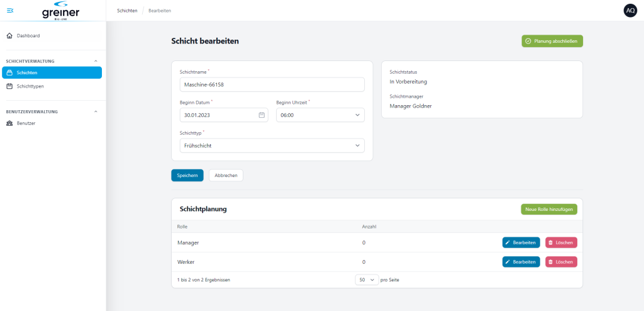Image resolution: width=644 pixels, height=311 pixels.
Task: Collapse the sidebar using the hamburger icon
Action: [x=10, y=10]
